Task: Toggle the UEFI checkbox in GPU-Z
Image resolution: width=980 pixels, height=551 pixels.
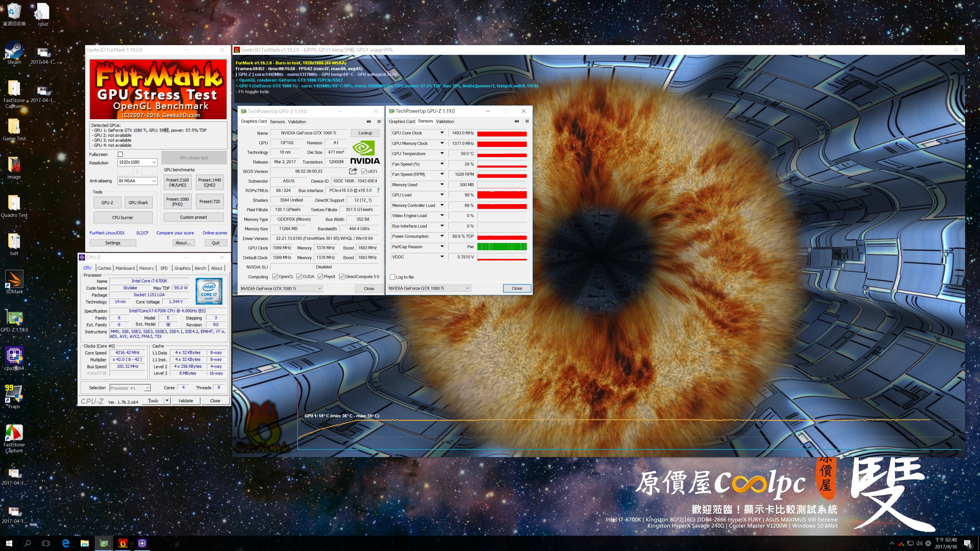Action: click(364, 171)
